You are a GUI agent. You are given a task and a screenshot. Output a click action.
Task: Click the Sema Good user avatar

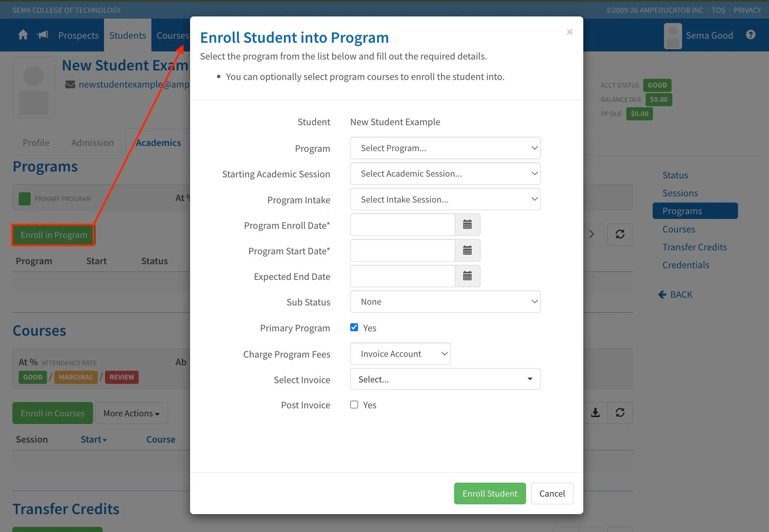pos(673,36)
